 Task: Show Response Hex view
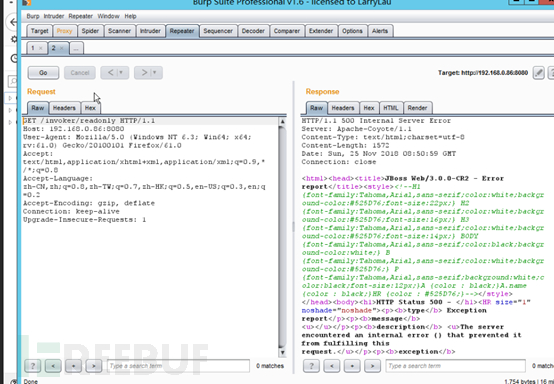point(369,108)
